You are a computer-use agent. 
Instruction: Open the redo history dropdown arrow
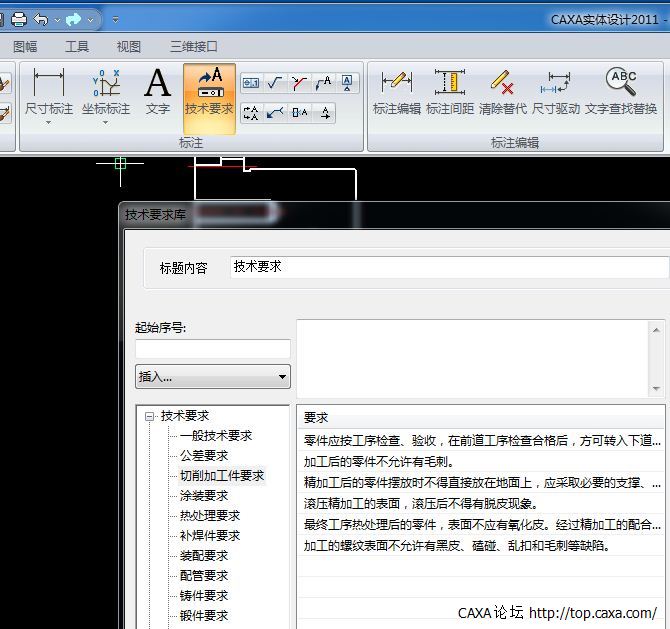[x=90, y=20]
